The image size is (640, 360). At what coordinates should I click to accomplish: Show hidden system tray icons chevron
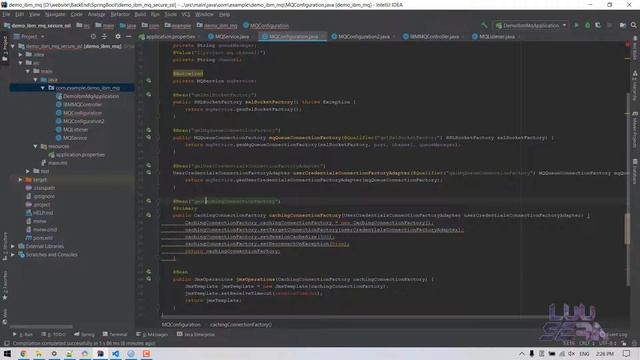pos(522,353)
